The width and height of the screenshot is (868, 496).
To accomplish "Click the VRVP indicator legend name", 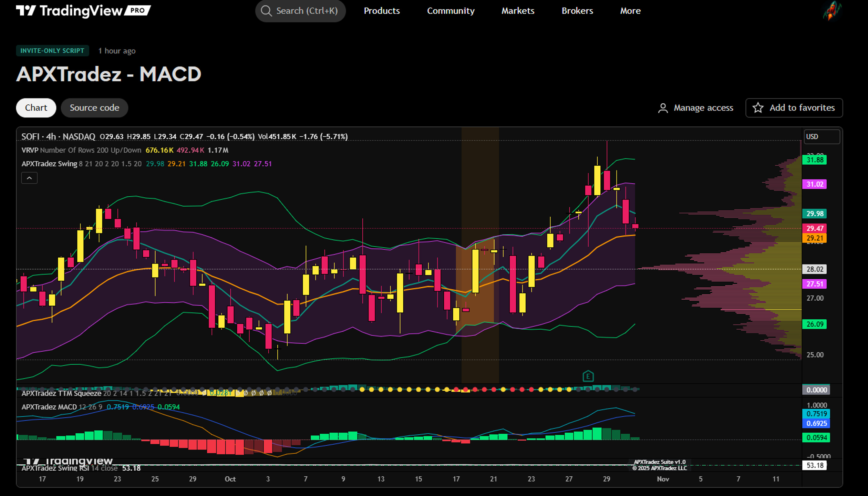I will tap(30, 150).
